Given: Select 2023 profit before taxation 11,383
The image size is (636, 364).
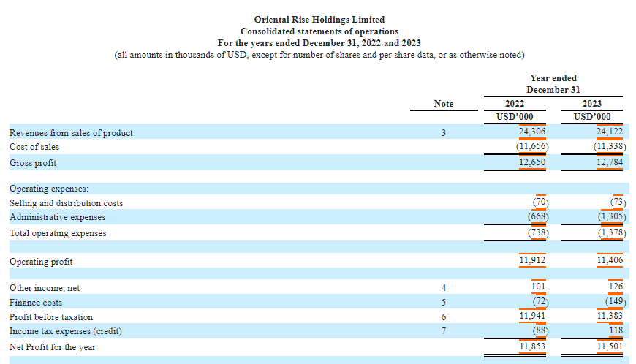Looking at the screenshot, I should (x=609, y=315).
